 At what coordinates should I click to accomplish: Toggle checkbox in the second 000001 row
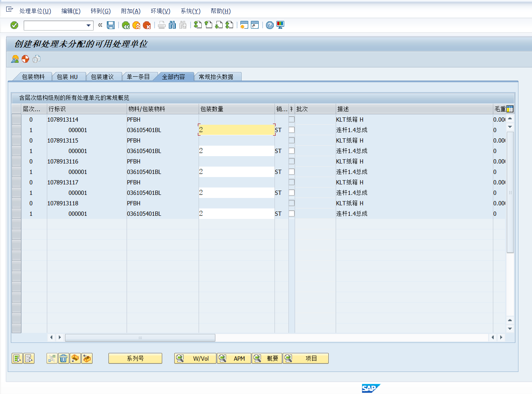tap(292, 151)
